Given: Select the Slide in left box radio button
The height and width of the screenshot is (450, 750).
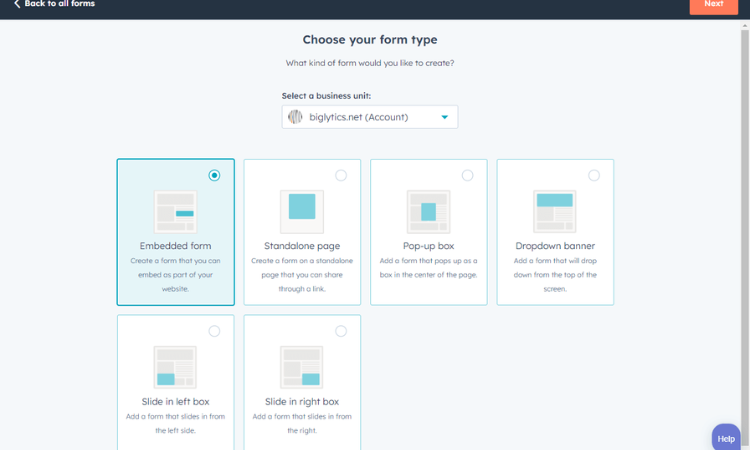Looking at the screenshot, I should [x=214, y=331].
